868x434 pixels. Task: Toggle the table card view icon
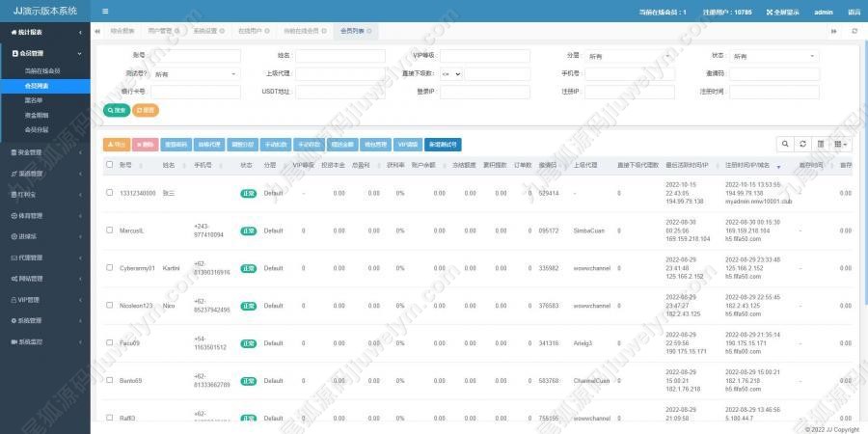[821, 144]
